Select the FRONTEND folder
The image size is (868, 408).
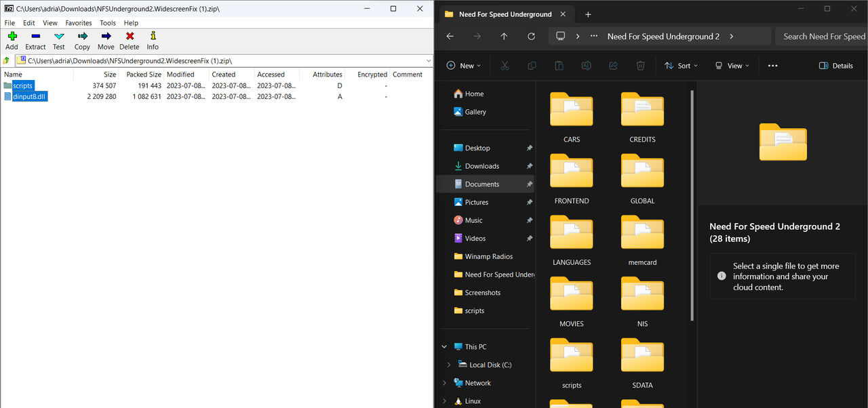(x=572, y=179)
